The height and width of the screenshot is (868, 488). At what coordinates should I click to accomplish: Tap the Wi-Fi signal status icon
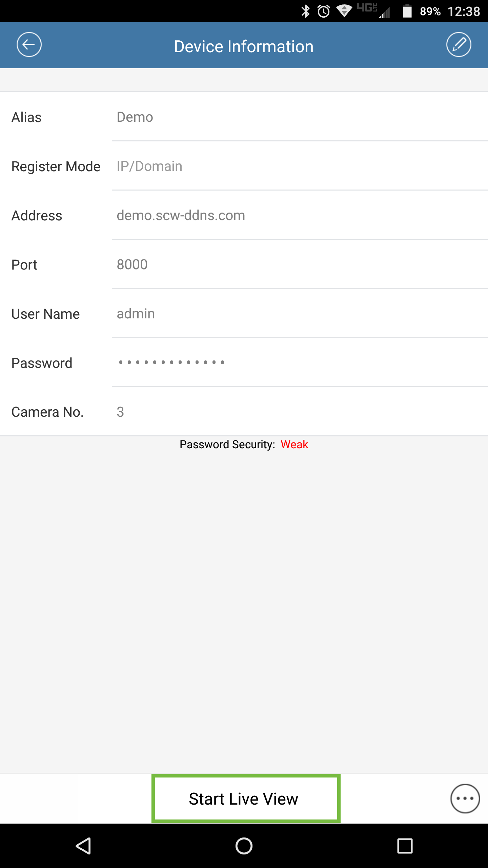[344, 11]
